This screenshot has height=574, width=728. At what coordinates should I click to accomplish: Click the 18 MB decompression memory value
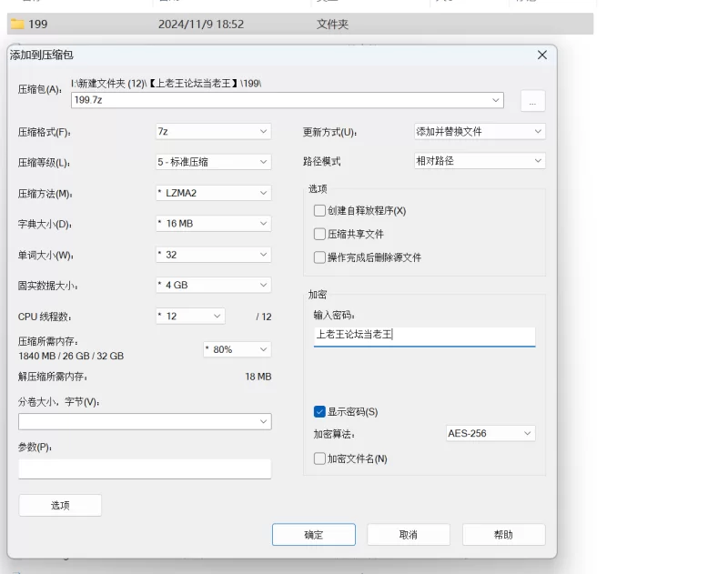[258, 377]
